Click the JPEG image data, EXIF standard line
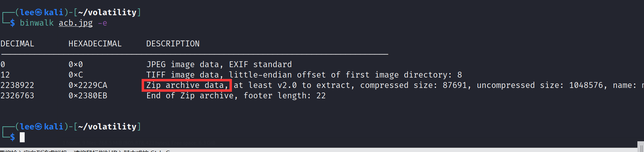Image resolution: width=644 pixels, height=152 pixels. (x=219, y=64)
